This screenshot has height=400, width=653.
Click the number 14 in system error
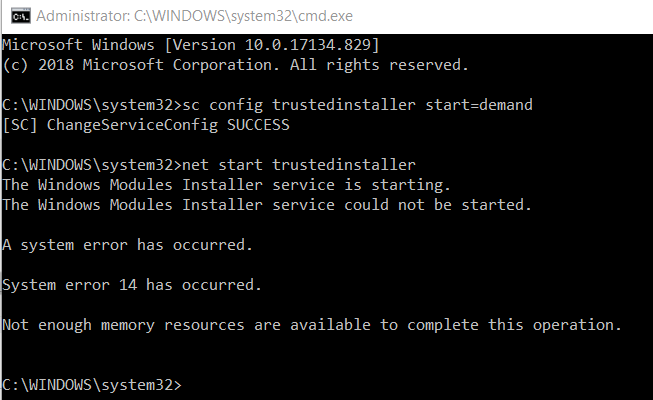(x=128, y=285)
